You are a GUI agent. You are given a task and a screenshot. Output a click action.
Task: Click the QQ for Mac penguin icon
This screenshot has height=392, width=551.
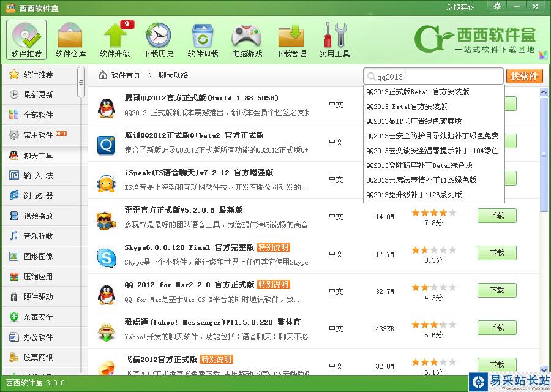pyautogui.click(x=107, y=295)
